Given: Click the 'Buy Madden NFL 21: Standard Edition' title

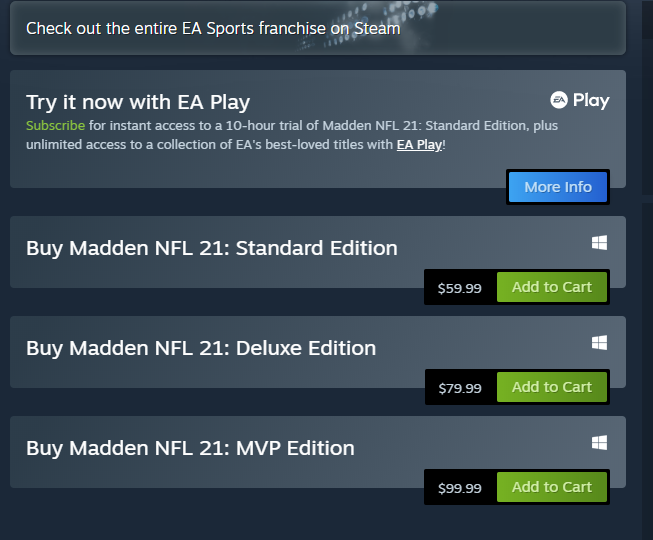Looking at the screenshot, I should [212, 248].
